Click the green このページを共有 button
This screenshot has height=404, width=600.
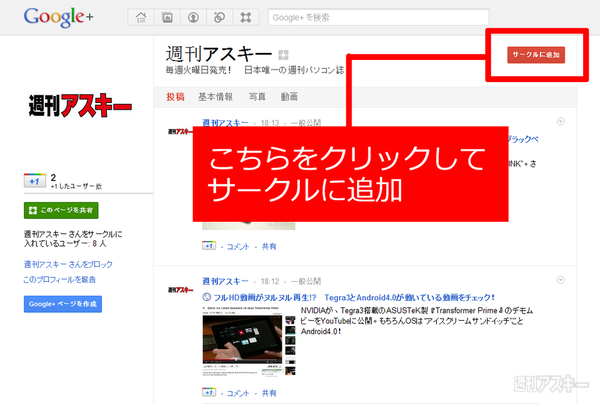(x=61, y=210)
